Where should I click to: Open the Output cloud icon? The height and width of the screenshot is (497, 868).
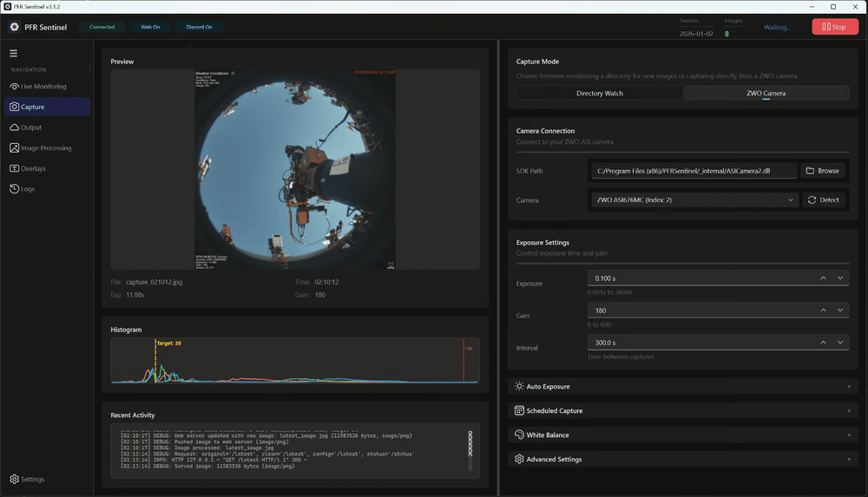point(15,128)
